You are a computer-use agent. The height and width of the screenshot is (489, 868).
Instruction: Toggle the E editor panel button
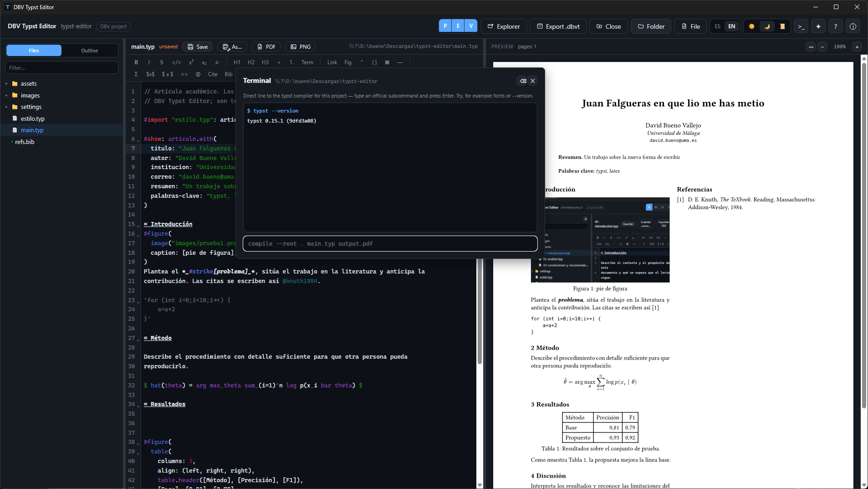point(458,26)
